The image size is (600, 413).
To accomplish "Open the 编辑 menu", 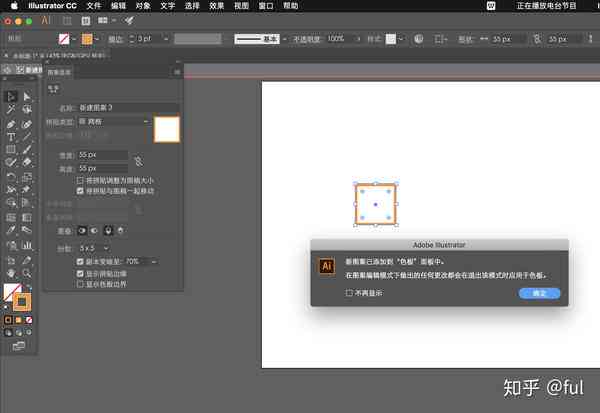I will 118,6.
